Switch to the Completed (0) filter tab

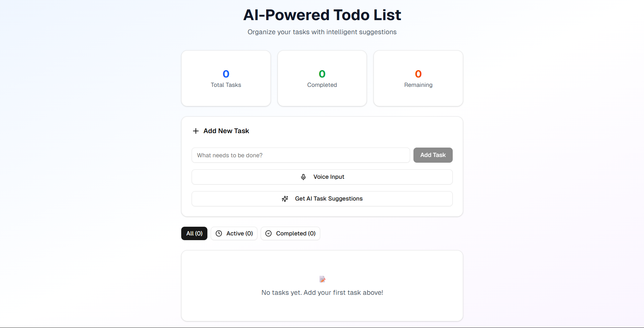pyautogui.click(x=290, y=233)
